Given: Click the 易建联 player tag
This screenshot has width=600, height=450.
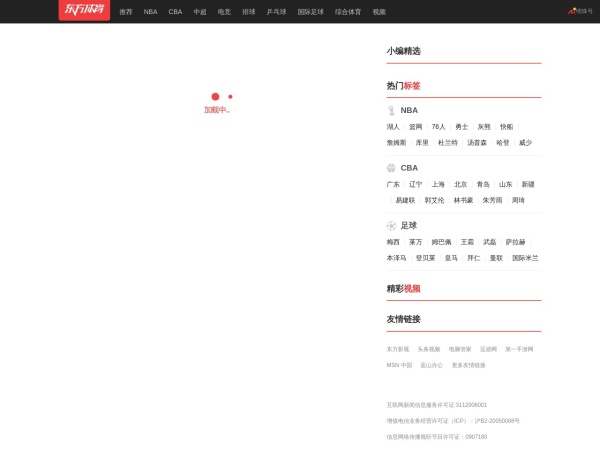Looking at the screenshot, I should click(405, 201).
